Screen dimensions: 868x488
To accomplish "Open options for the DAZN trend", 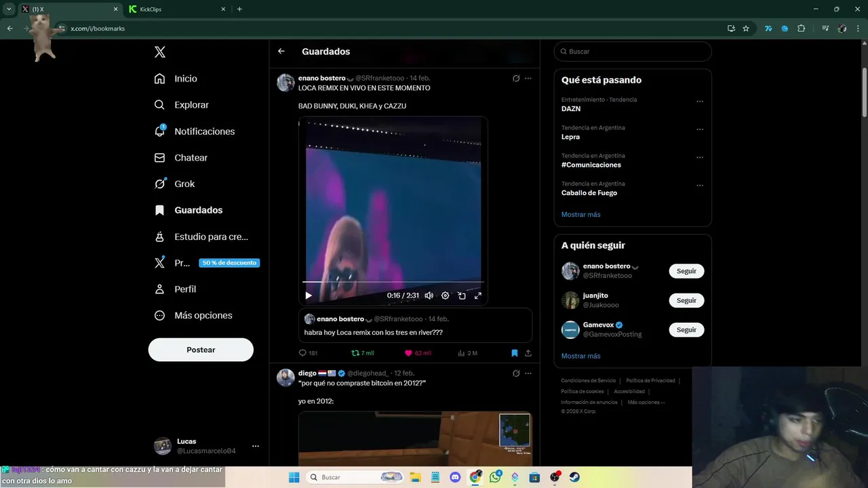I will [700, 102].
